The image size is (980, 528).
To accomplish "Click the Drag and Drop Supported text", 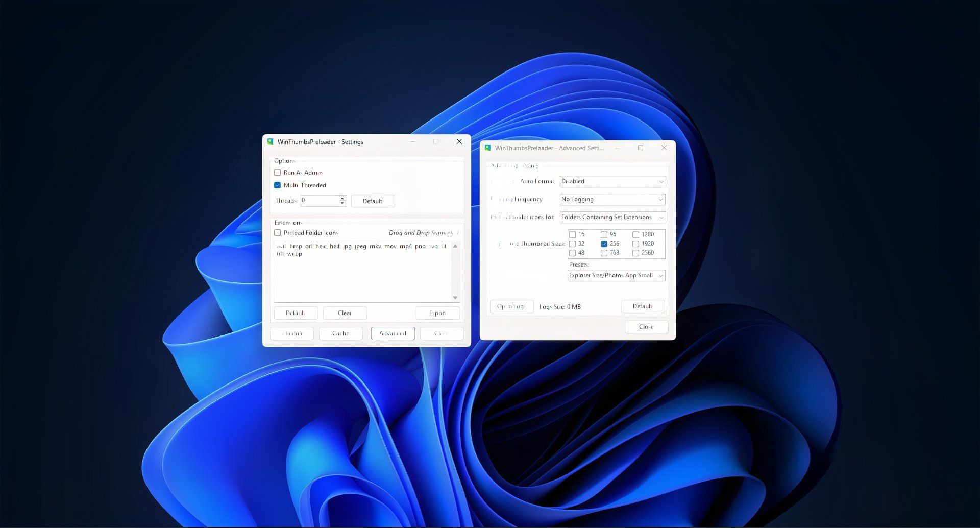I will (424, 233).
